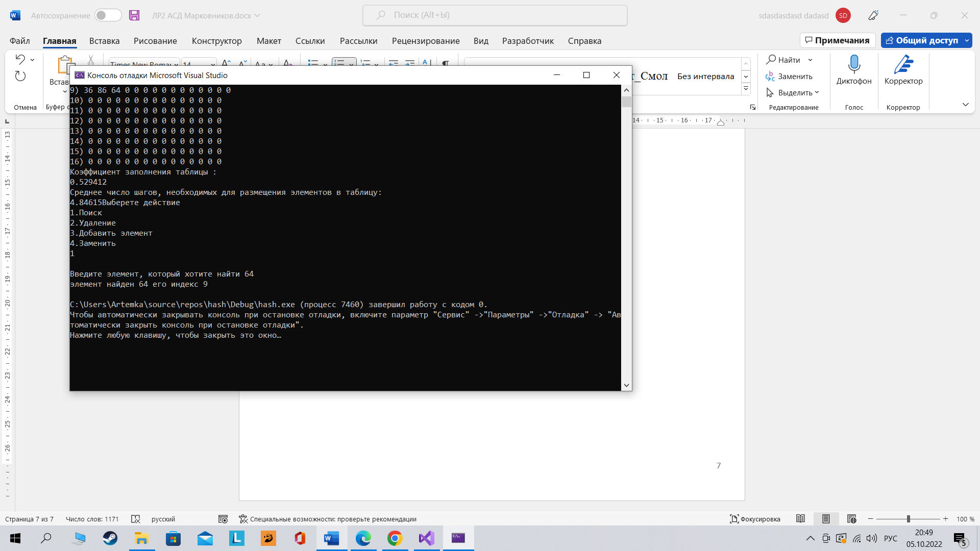Switch to the Конструктор tab
980x551 pixels.
[216, 41]
